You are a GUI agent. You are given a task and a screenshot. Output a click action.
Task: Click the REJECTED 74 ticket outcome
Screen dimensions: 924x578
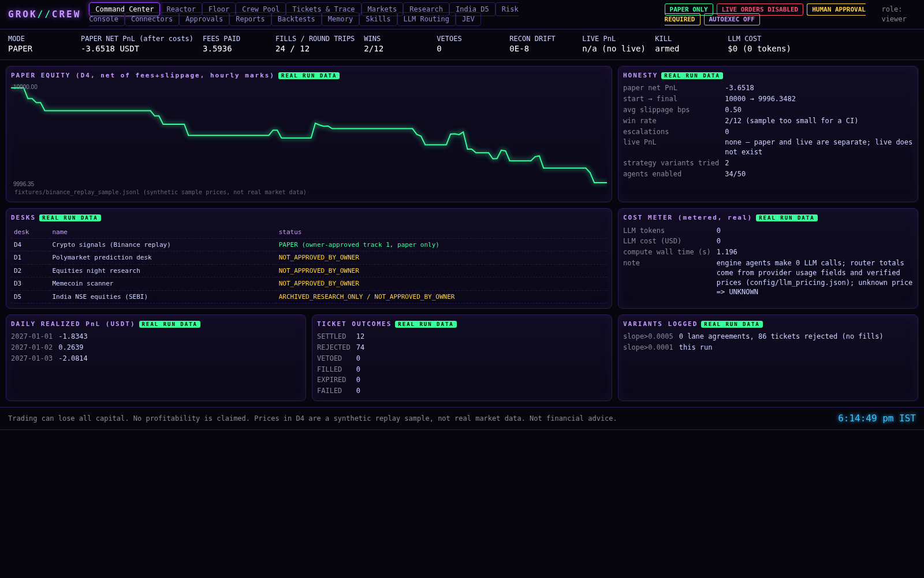[x=341, y=347]
